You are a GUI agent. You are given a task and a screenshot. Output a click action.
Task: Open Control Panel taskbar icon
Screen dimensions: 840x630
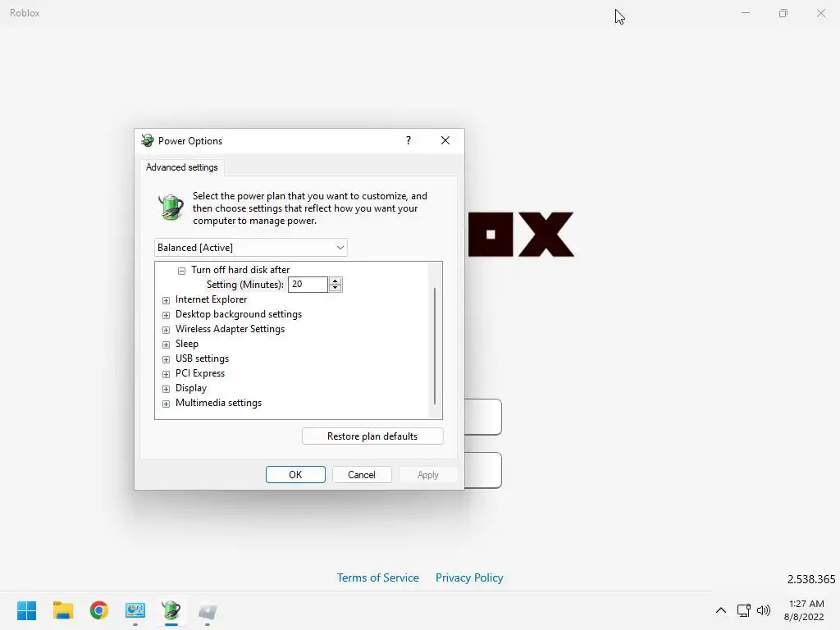pos(135,610)
